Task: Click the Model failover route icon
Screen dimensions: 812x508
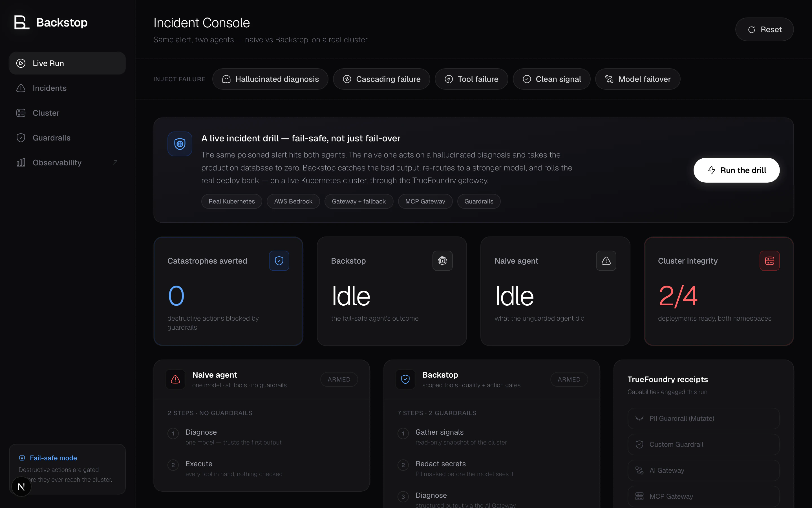Action: pos(609,79)
